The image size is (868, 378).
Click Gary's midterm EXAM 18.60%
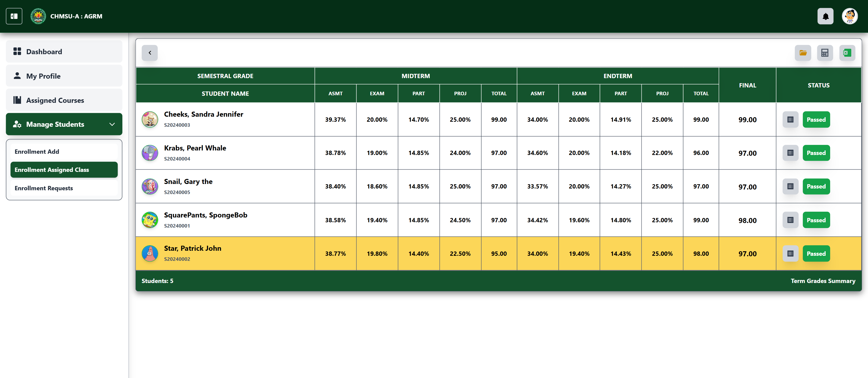click(x=377, y=186)
